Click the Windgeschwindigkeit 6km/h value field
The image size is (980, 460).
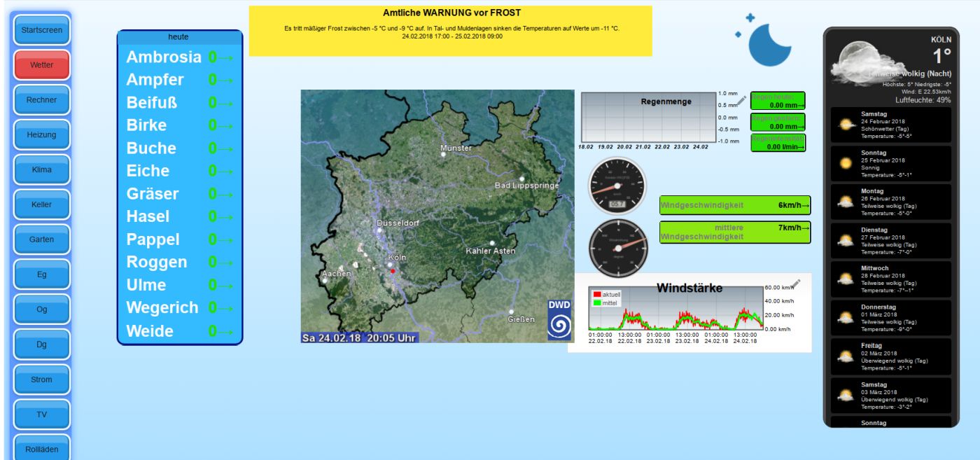[735, 205]
